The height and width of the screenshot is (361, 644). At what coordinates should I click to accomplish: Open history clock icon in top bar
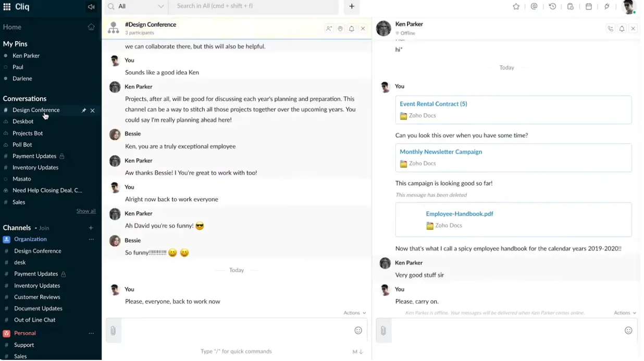552,7
